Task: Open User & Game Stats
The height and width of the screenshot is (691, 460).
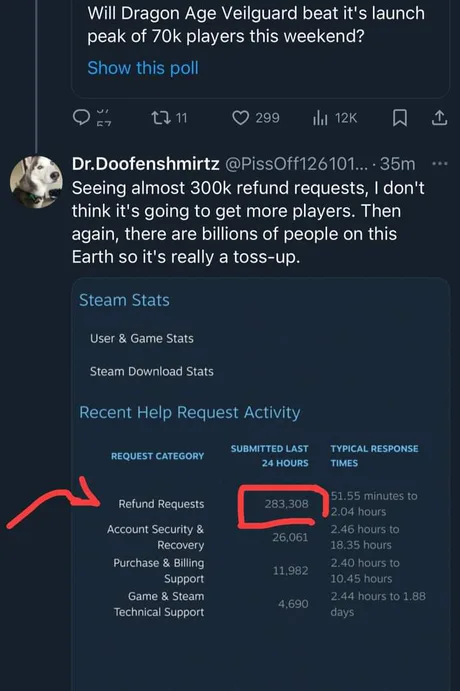Action: click(142, 338)
